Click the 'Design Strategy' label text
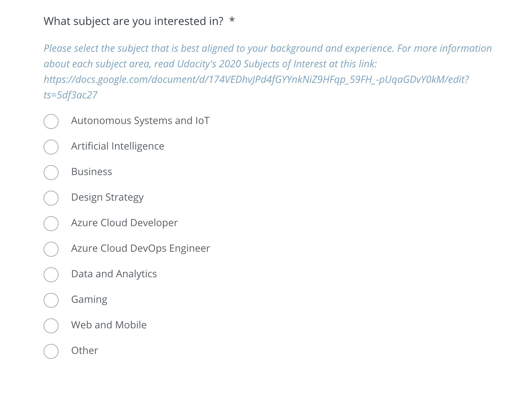The width and height of the screenshot is (532, 395). [107, 197]
